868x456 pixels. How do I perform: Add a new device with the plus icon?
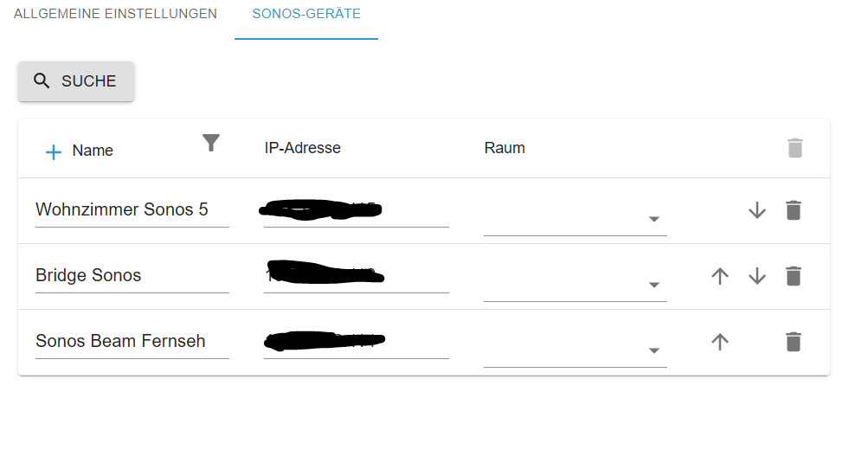tap(53, 151)
